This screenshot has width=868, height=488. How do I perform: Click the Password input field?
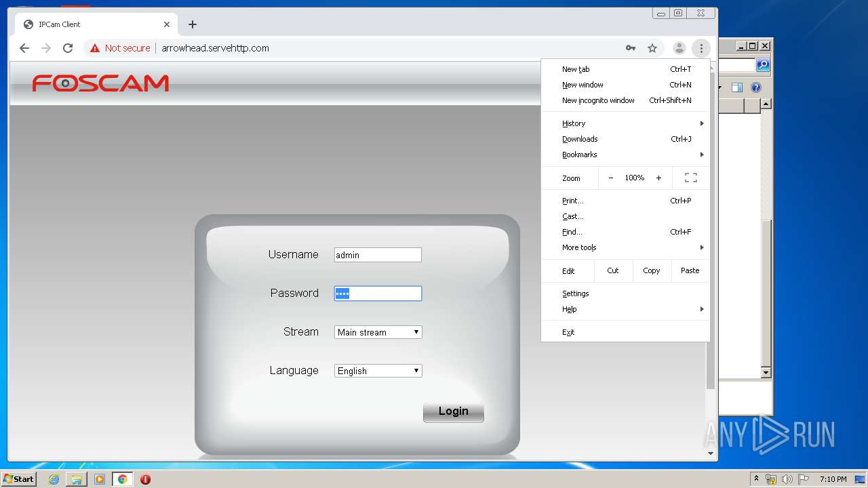point(378,293)
